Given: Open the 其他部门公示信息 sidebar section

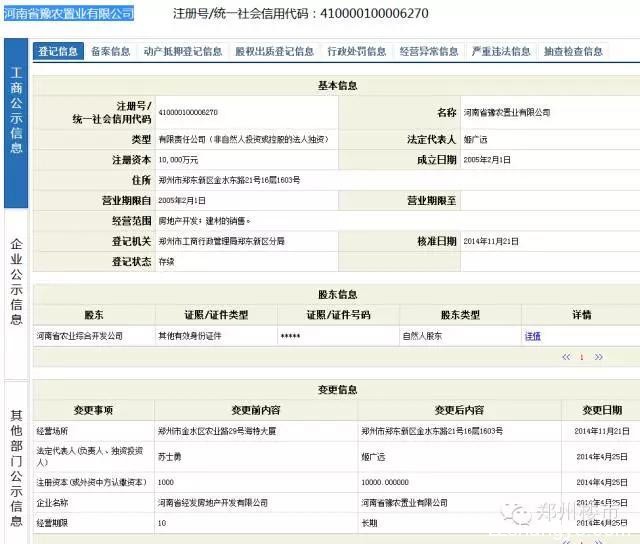Looking at the screenshot, I should click(16, 462).
